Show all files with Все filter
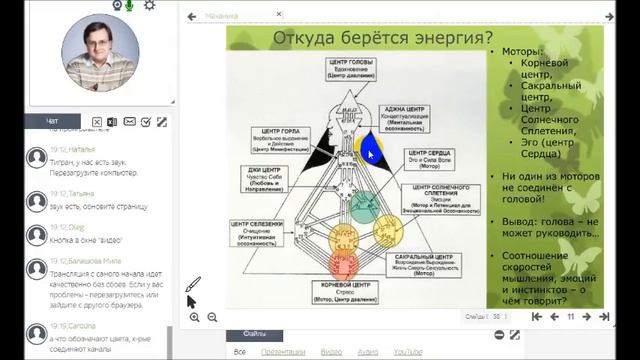This screenshot has height=360, width=640. pyautogui.click(x=240, y=352)
